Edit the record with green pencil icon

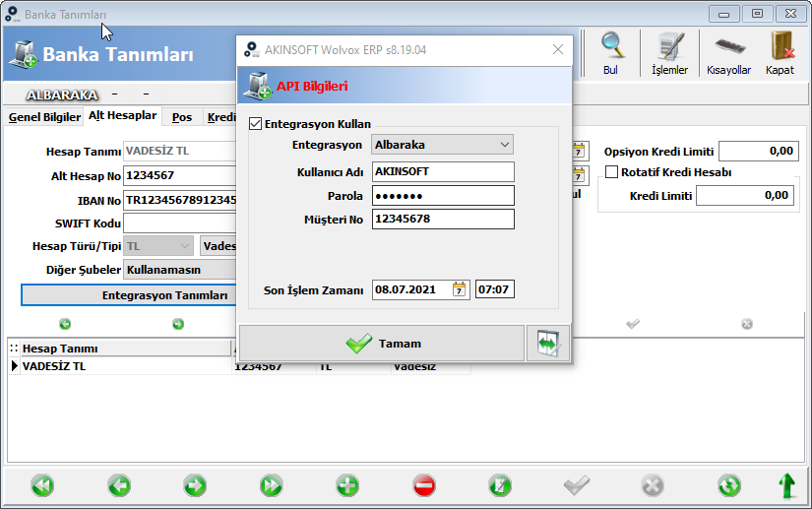(500, 485)
